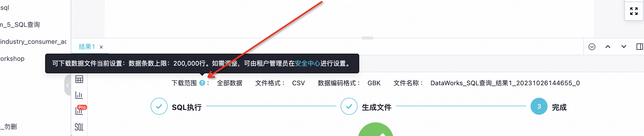Select the orkshop item in left list
This screenshot has height=136, width=644.
[12, 59]
